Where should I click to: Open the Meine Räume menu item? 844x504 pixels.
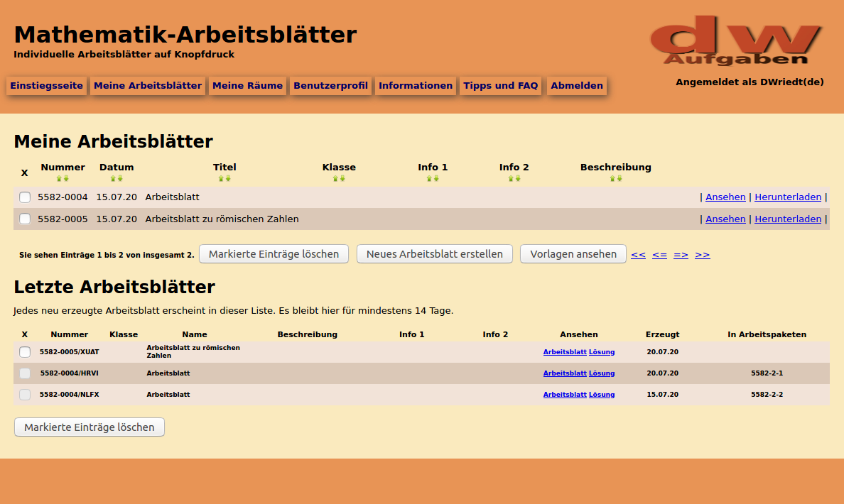coord(247,86)
